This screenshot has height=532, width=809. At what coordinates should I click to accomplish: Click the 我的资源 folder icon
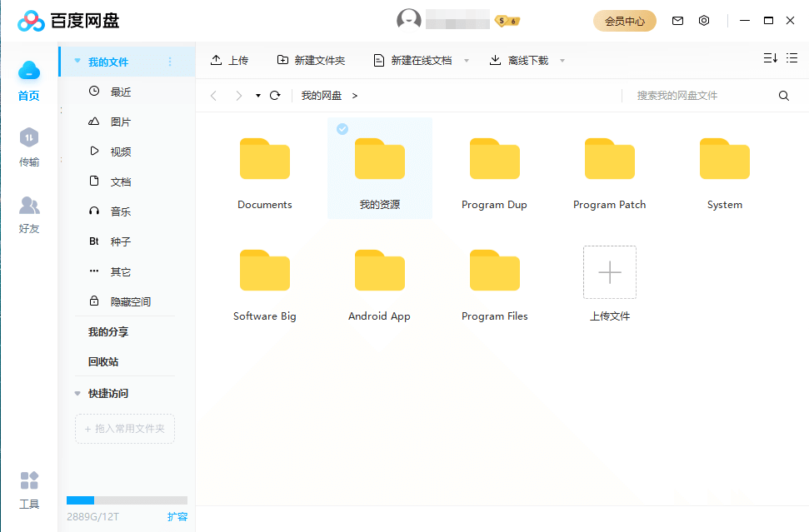[x=380, y=159]
